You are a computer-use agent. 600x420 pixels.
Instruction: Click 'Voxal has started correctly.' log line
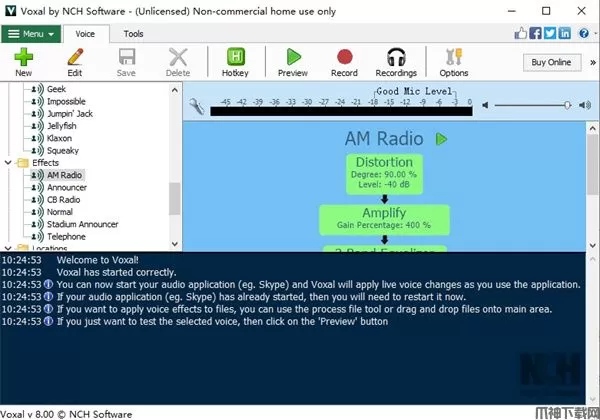[x=116, y=272]
